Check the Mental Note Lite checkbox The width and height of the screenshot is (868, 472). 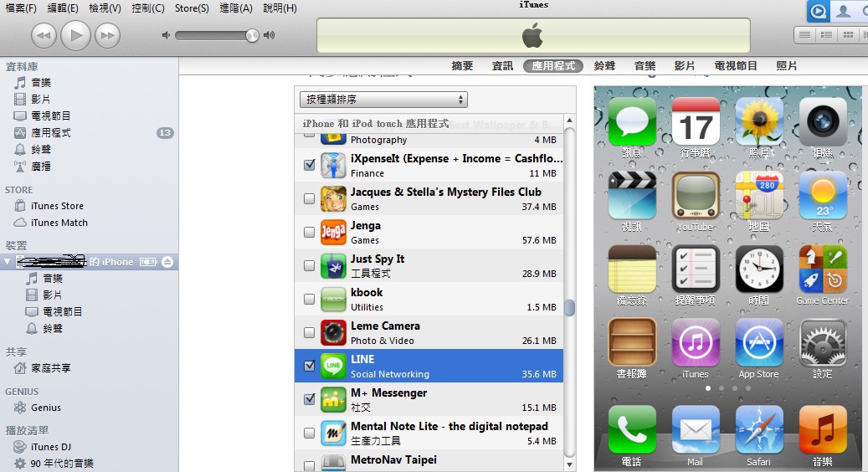pos(310,433)
